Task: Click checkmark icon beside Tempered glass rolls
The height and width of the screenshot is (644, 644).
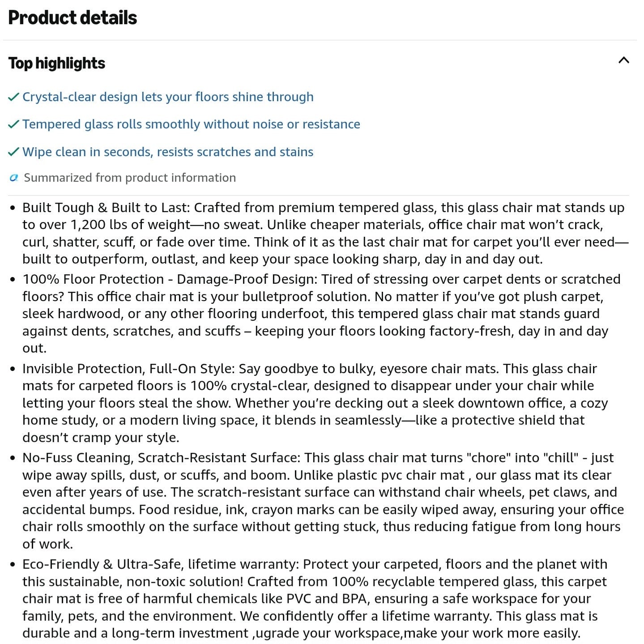Action: point(14,124)
